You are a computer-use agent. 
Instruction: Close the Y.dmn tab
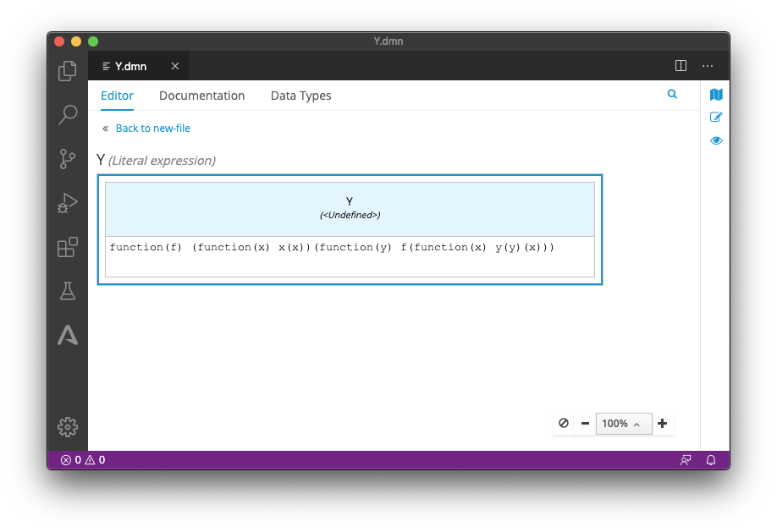point(175,66)
